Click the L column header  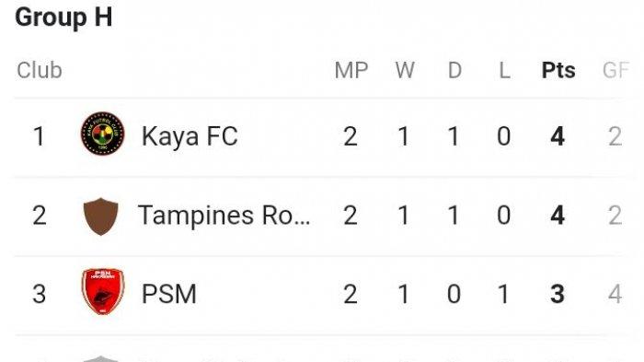click(504, 70)
